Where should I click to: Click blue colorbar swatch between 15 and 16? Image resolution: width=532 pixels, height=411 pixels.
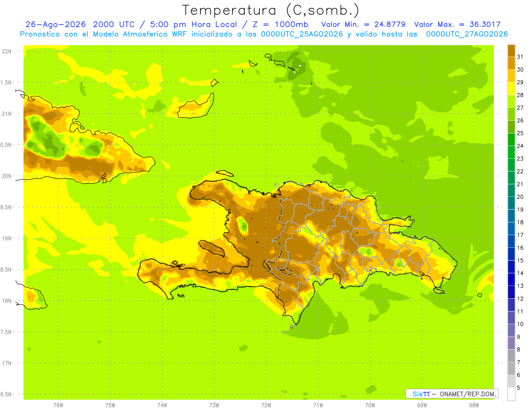click(511, 254)
